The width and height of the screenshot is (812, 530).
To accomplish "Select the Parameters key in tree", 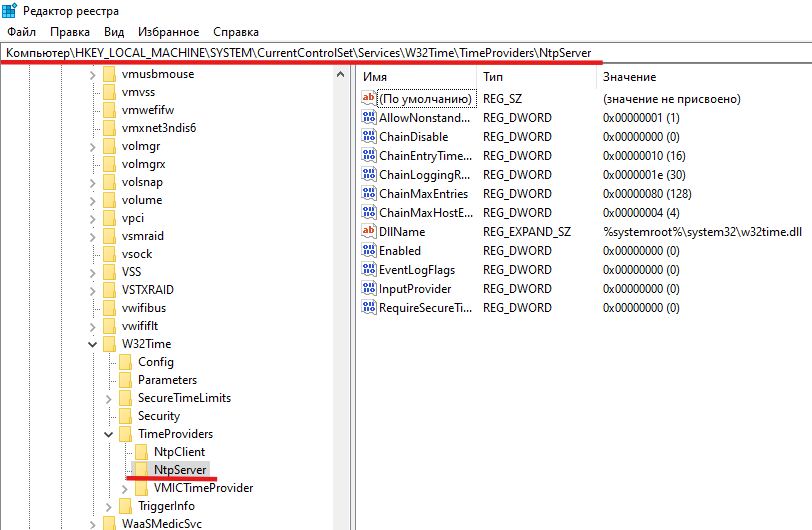I will (167, 380).
